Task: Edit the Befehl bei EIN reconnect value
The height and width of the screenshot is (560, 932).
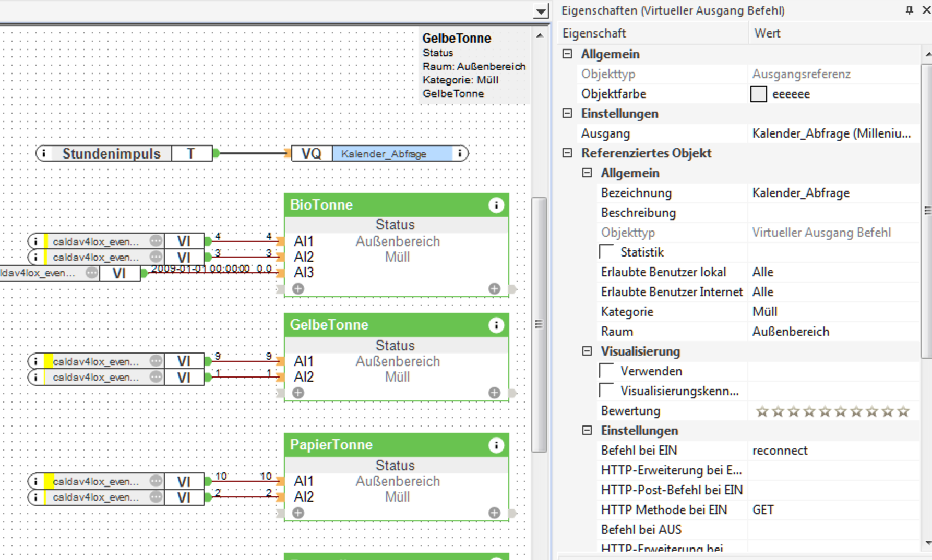Action: [x=832, y=451]
